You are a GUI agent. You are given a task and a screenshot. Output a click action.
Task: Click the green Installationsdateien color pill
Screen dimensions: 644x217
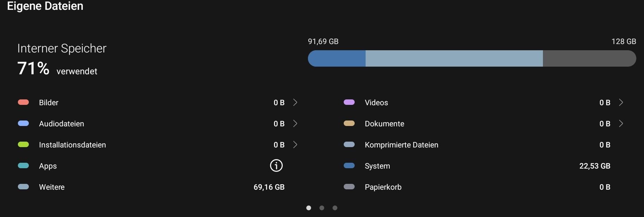tap(23, 145)
